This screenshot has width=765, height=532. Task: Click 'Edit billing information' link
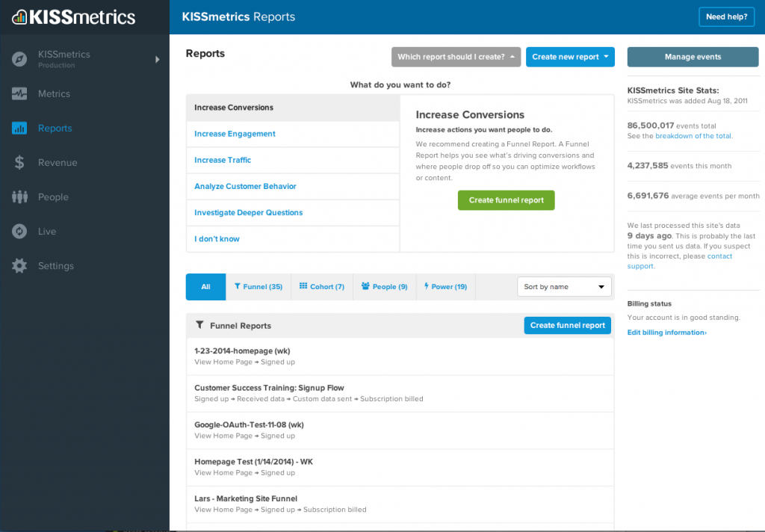coord(666,332)
